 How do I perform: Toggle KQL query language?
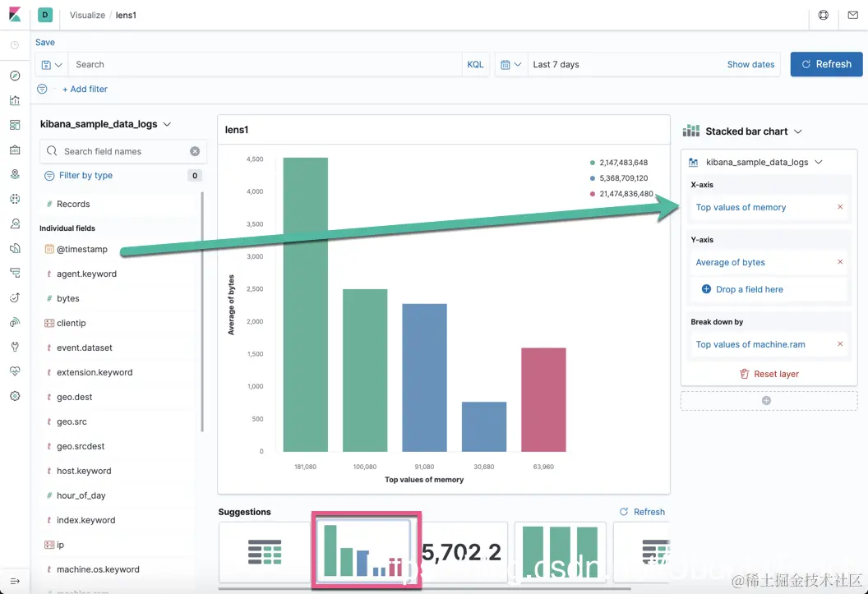tap(475, 65)
